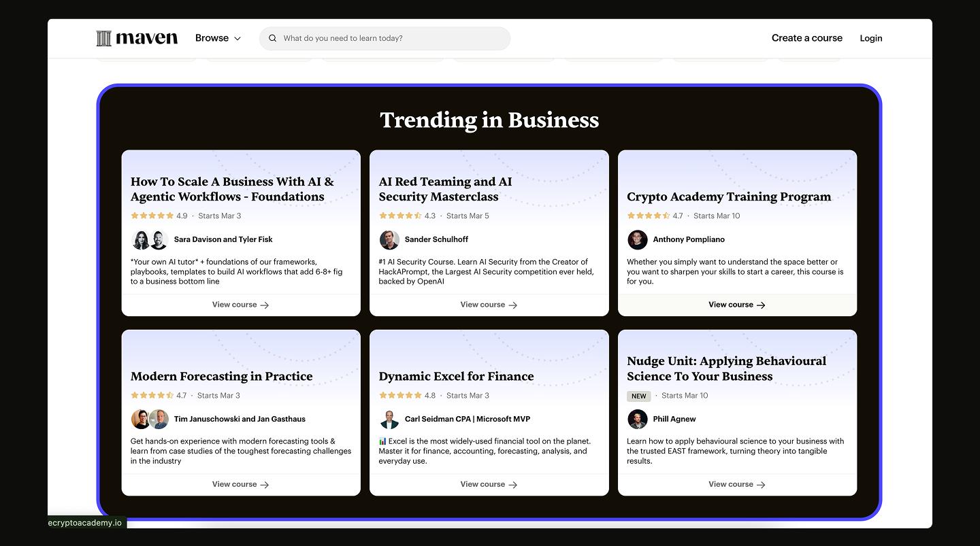Open the Browse dropdown menu
Viewport: 980px width, 546px height.
pyautogui.click(x=218, y=38)
